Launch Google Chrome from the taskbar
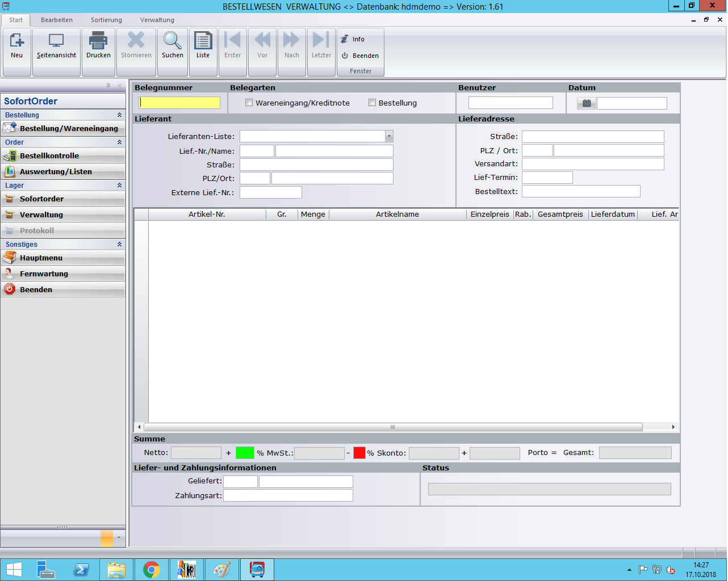 [x=151, y=570]
